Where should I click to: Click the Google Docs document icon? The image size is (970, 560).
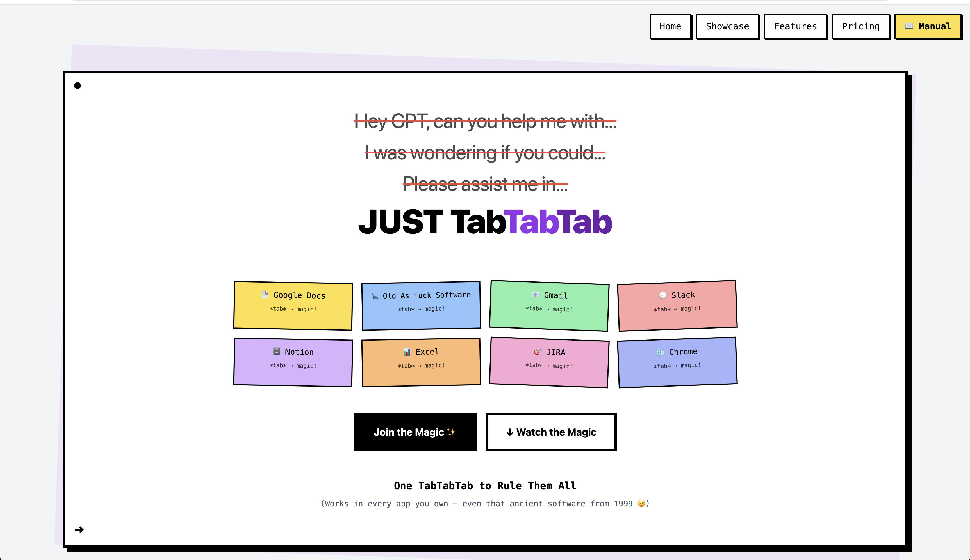point(265,295)
